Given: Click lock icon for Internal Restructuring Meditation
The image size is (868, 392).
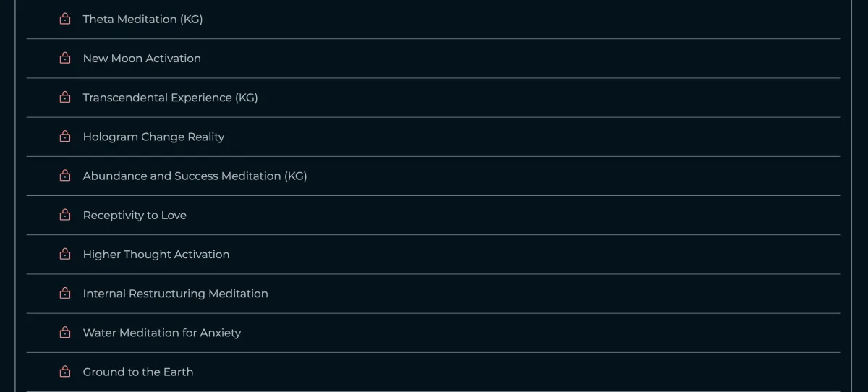Looking at the screenshot, I should [65, 294].
